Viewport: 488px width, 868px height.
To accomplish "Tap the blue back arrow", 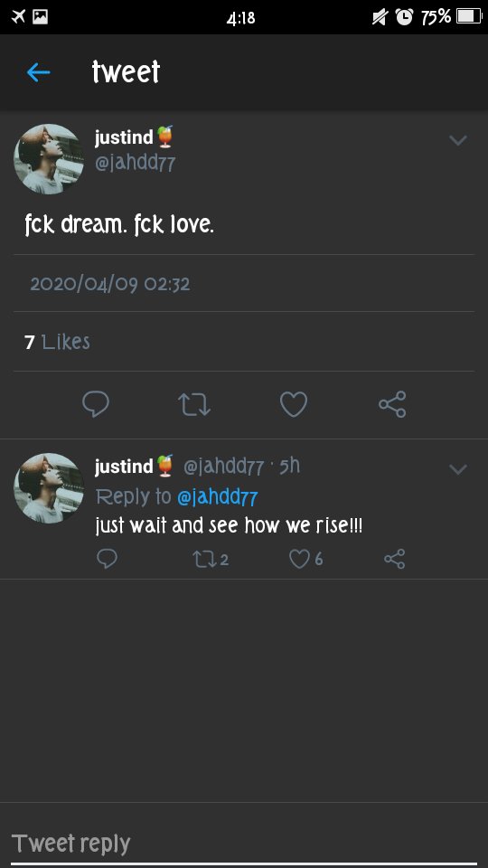I will coord(38,72).
